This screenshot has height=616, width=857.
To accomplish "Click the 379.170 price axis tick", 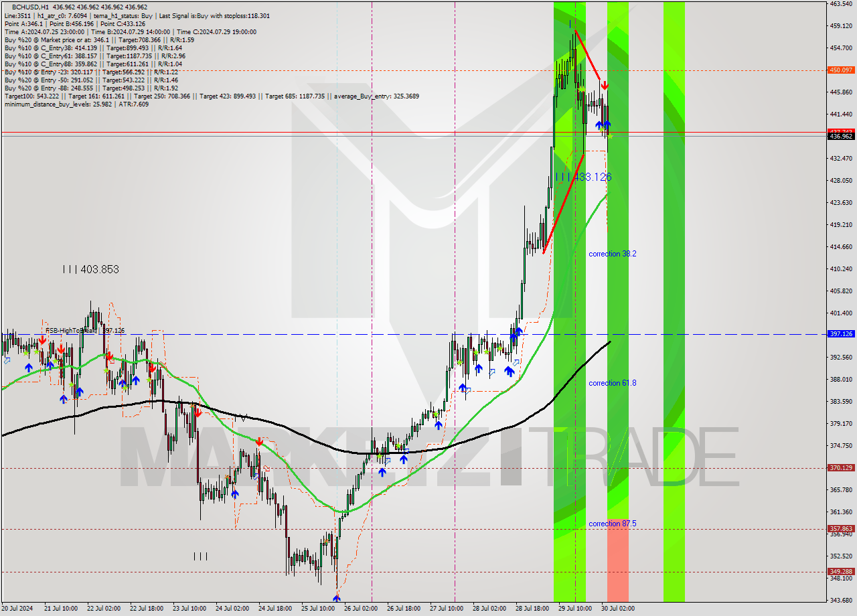I will [x=840, y=423].
